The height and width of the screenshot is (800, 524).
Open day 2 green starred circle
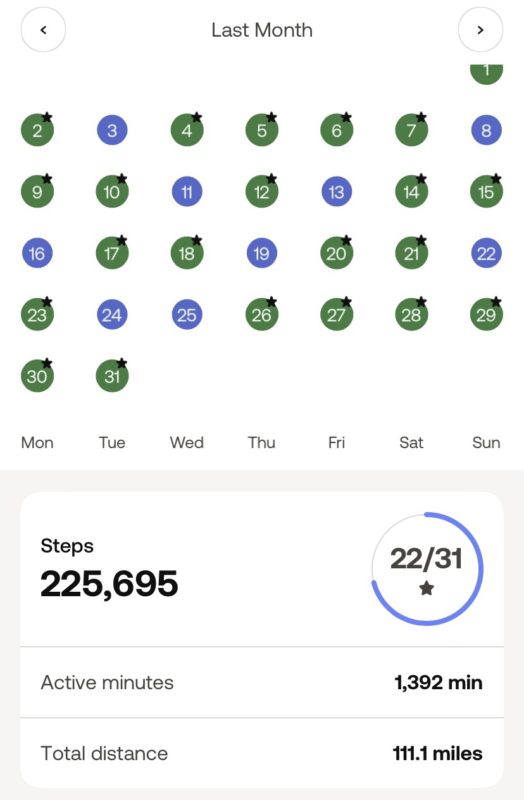37,130
